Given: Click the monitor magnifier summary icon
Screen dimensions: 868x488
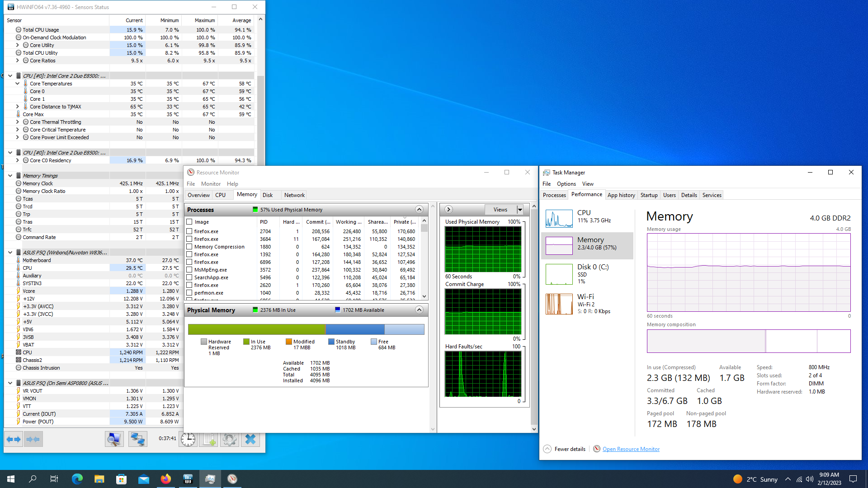Looking at the screenshot, I should click(x=114, y=439).
